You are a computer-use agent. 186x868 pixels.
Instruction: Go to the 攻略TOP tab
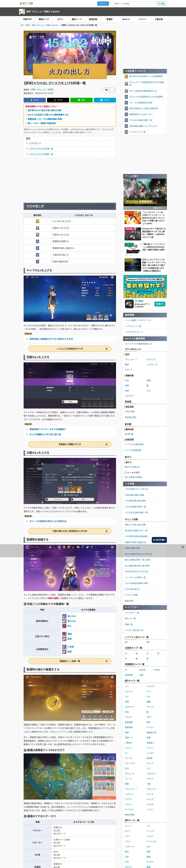click(x=27, y=19)
